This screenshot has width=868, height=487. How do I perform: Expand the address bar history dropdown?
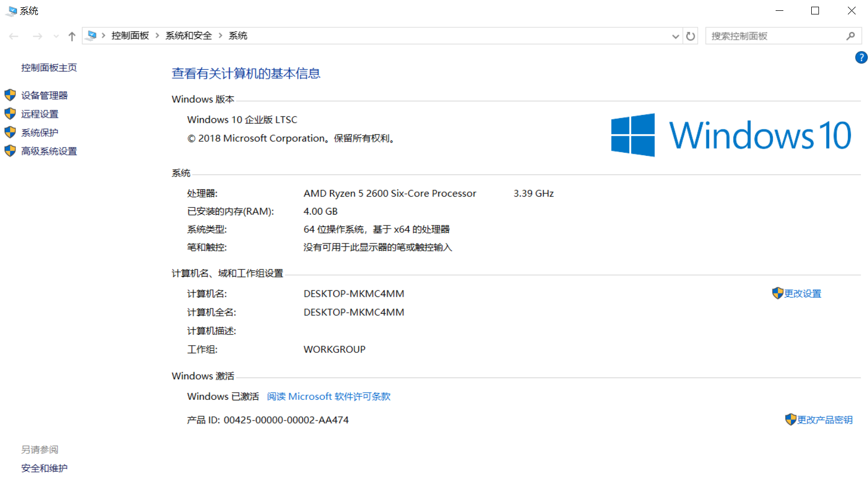[x=676, y=36]
